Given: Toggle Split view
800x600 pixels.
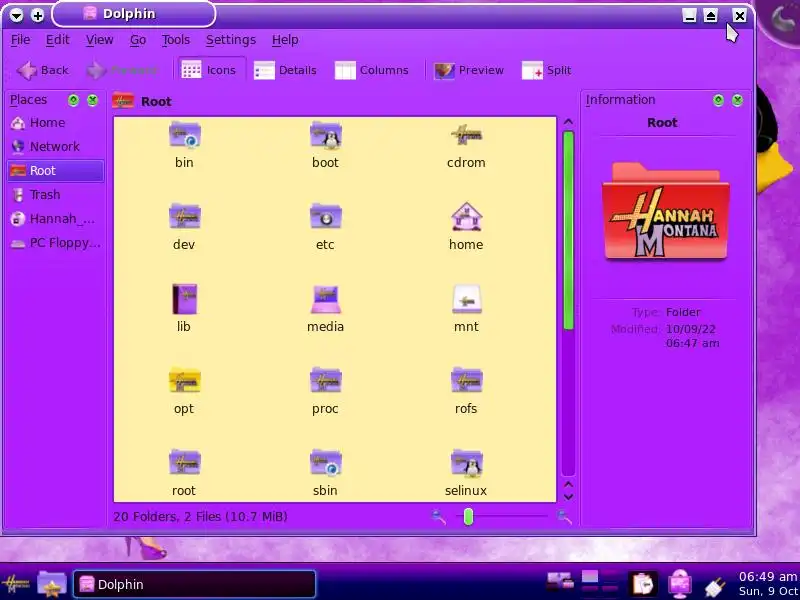Looking at the screenshot, I should [x=546, y=70].
